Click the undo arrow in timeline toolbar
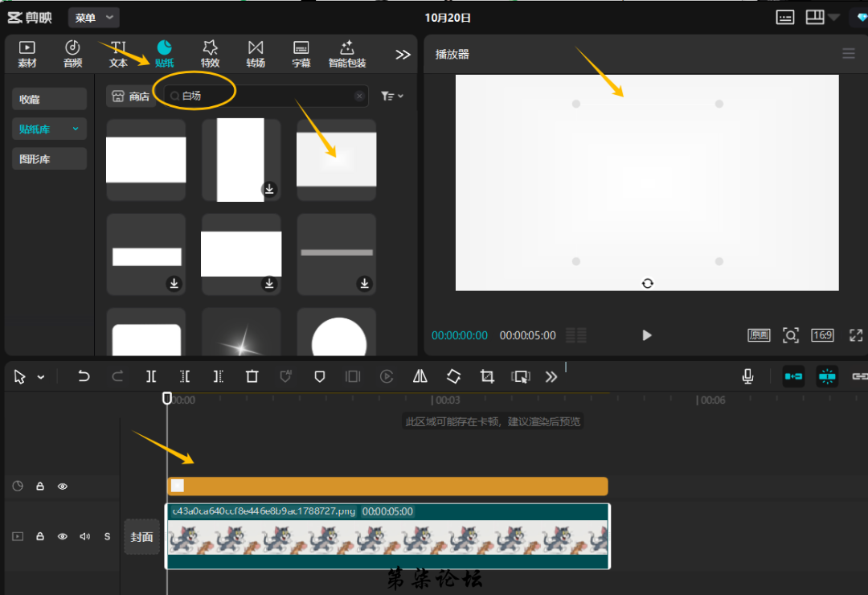 pos(84,376)
